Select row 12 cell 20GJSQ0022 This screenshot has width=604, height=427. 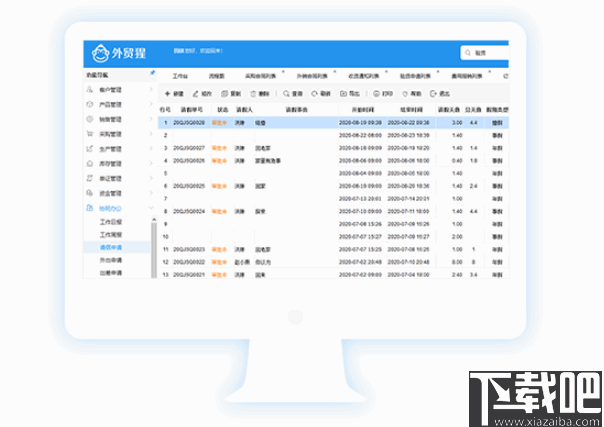pyautogui.click(x=189, y=262)
